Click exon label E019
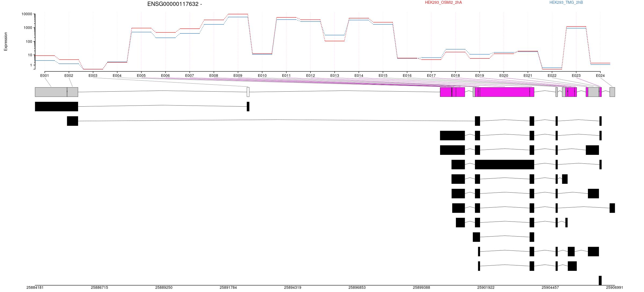The width and height of the screenshot is (644, 292). point(480,76)
